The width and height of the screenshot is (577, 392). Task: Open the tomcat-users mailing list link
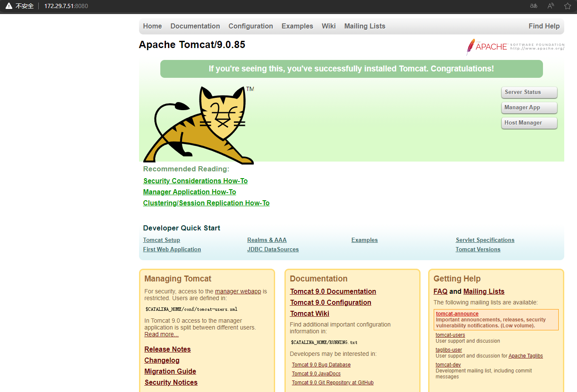[450, 335]
